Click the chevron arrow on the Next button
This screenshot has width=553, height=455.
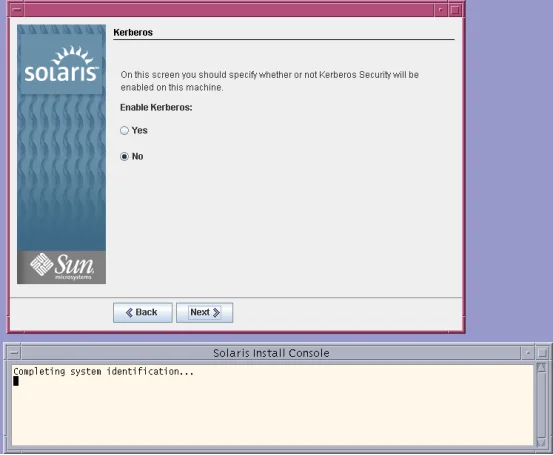pos(216,313)
